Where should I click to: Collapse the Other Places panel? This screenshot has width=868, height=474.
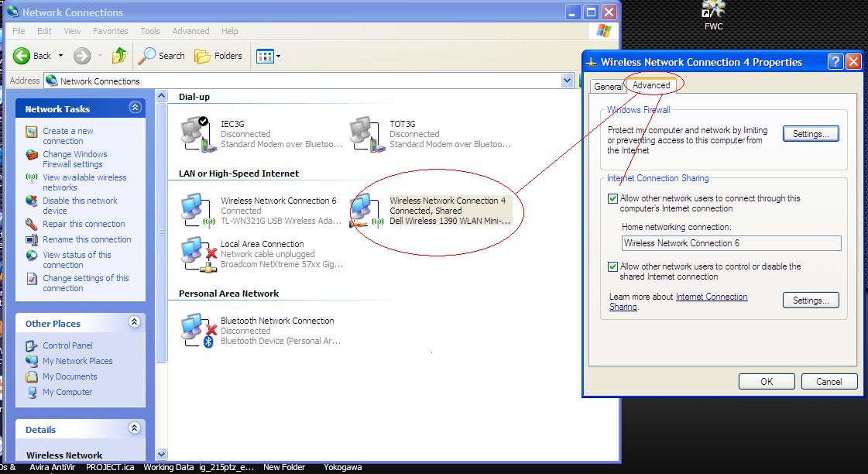click(135, 321)
